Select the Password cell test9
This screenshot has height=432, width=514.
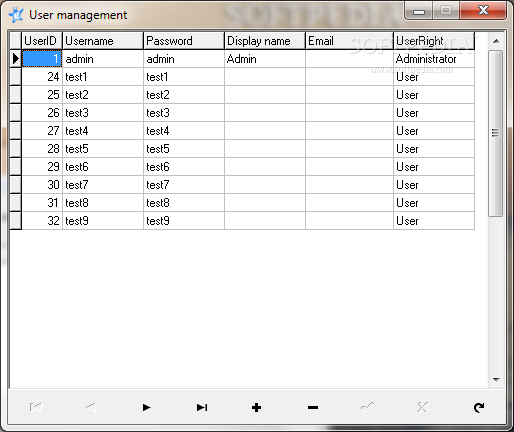pyautogui.click(x=184, y=221)
